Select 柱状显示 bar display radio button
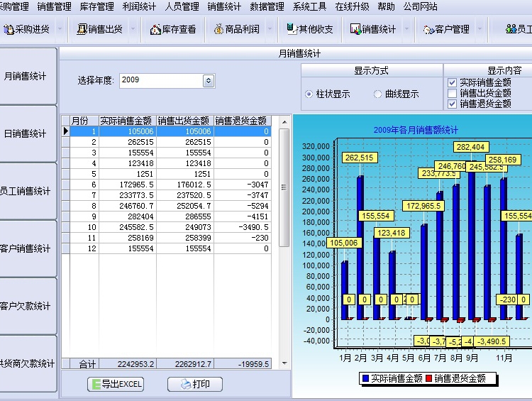The image size is (532, 401). tap(309, 94)
